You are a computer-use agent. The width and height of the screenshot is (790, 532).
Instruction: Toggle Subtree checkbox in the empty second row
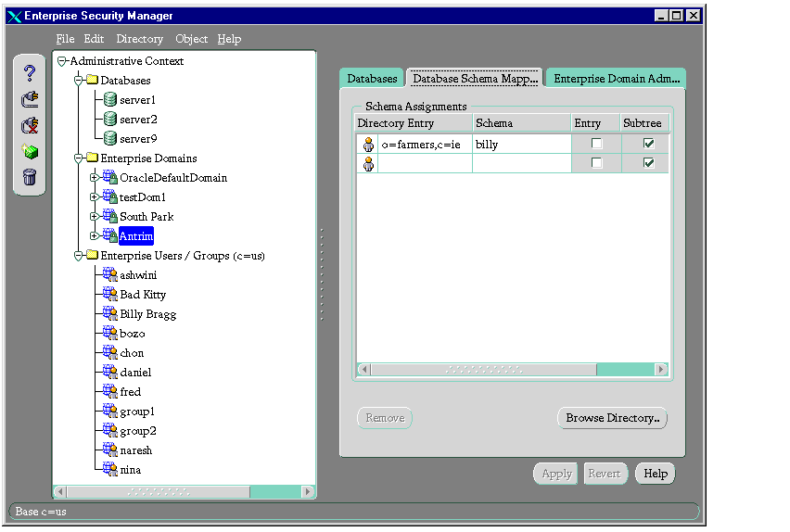648,163
